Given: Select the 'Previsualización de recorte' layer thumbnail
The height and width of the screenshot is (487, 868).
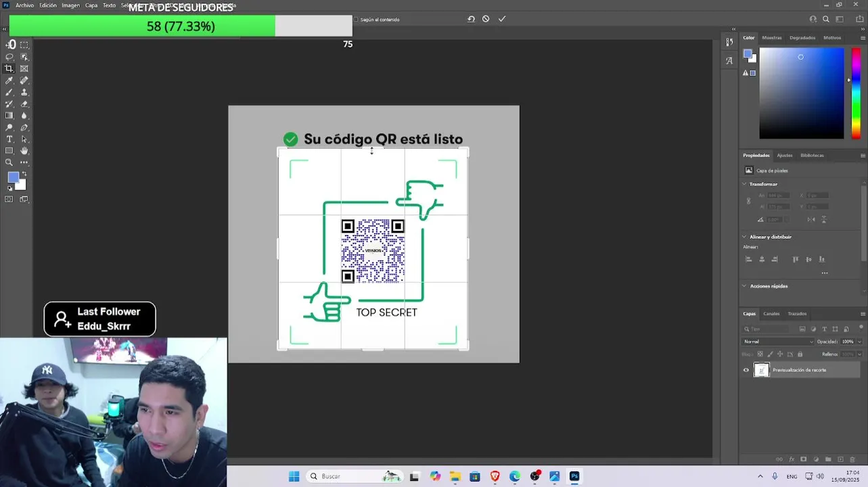Looking at the screenshot, I should (762, 370).
